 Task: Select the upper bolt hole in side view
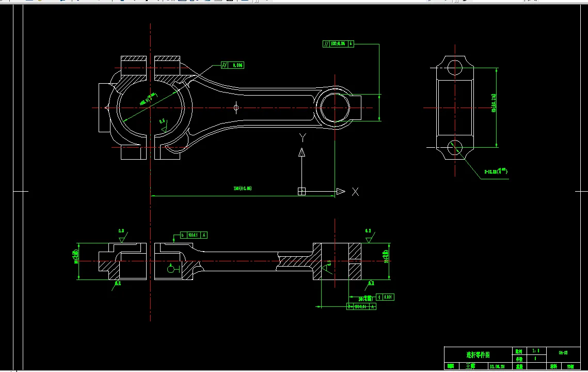click(455, 68)
